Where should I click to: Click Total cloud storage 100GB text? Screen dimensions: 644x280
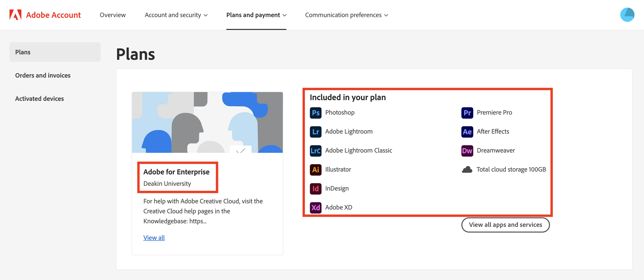tap(511, 169)
